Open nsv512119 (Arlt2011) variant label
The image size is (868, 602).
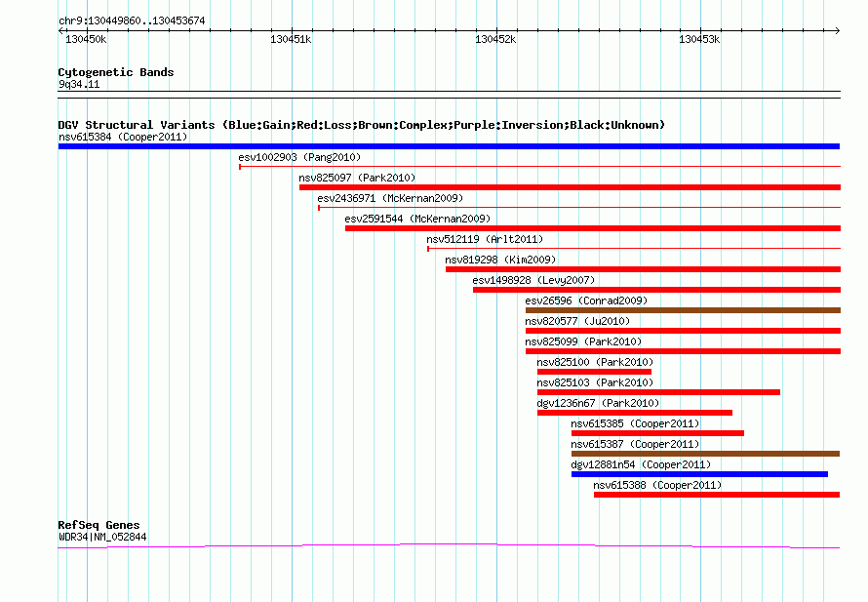485,239
